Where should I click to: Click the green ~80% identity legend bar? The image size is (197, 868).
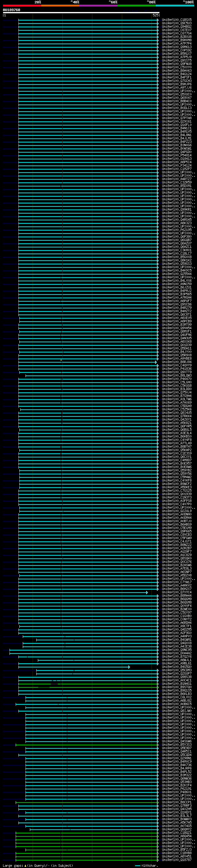pyautogui.click(x=137, y=6)
